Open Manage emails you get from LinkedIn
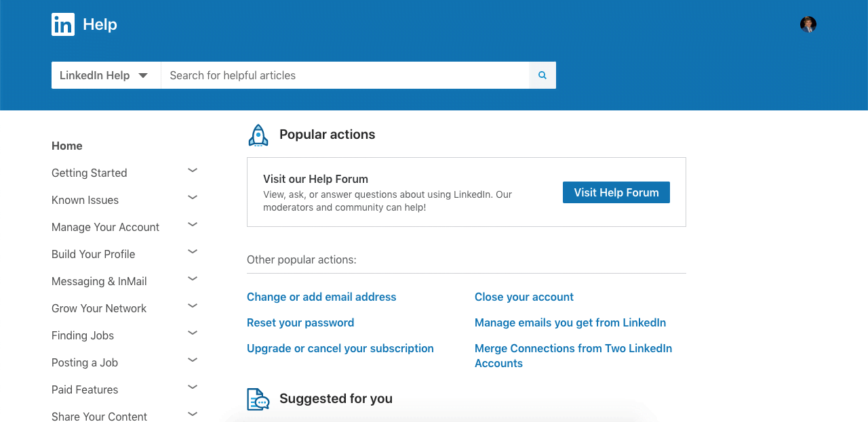 570,322
